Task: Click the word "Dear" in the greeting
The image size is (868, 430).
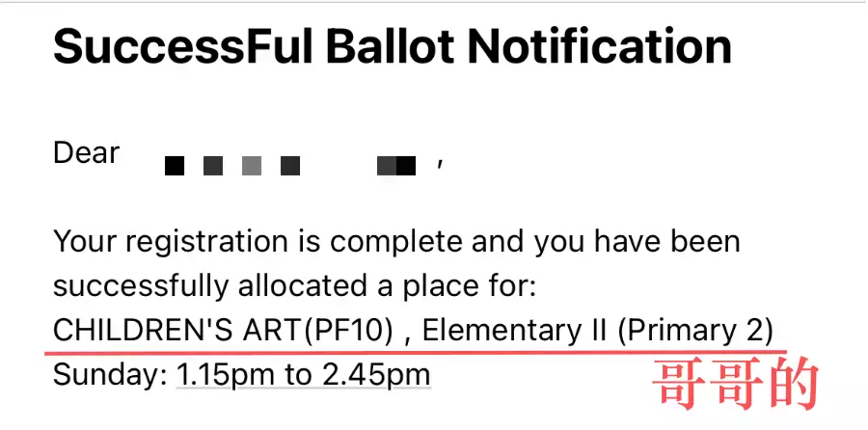Action: [x=87, y=153]
